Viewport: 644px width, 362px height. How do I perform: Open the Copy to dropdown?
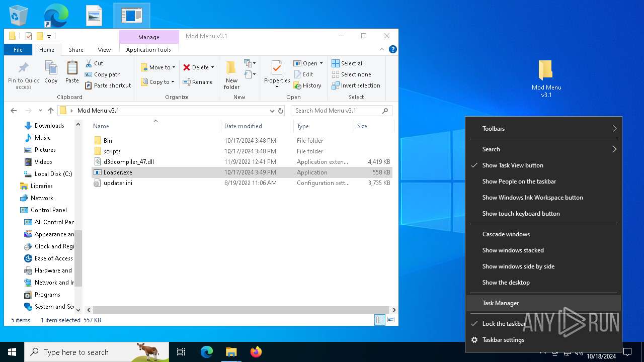coord(157,82)
